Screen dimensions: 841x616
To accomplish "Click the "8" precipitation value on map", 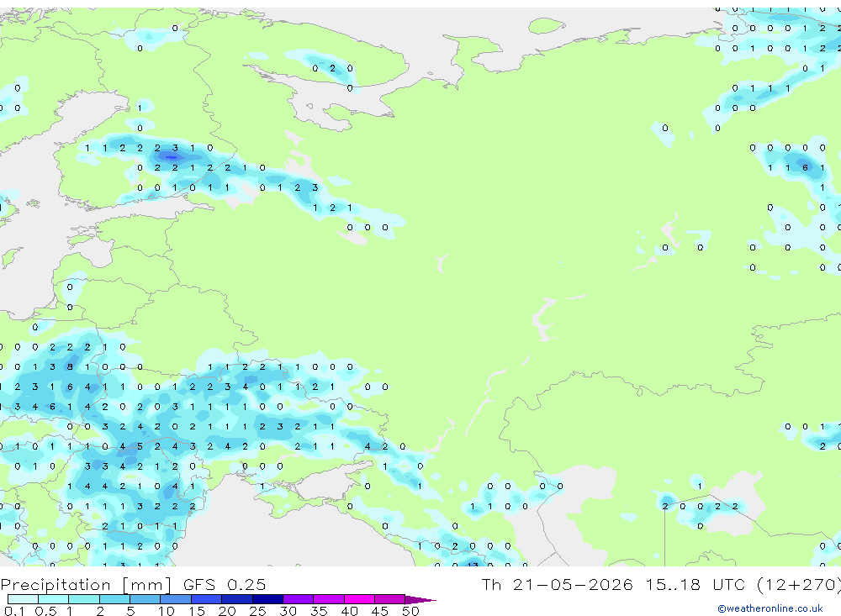I will pos(70,366).
